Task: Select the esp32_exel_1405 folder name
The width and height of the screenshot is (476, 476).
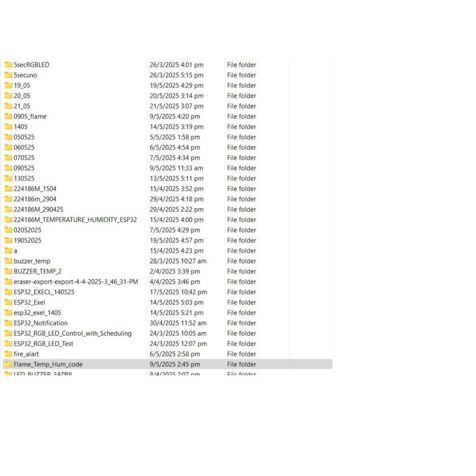Action: [x=37, y=312]
